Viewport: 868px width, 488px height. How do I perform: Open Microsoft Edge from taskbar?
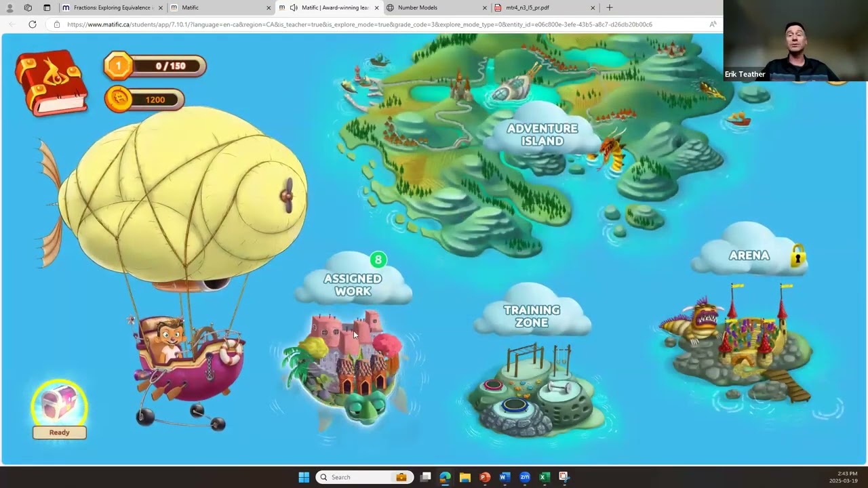click(x=445, y=477)
